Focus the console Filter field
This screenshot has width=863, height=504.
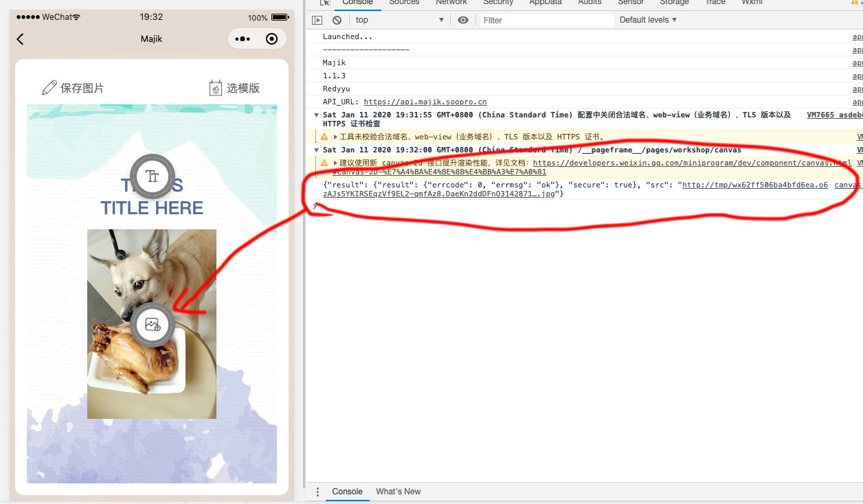click(547, 21)
